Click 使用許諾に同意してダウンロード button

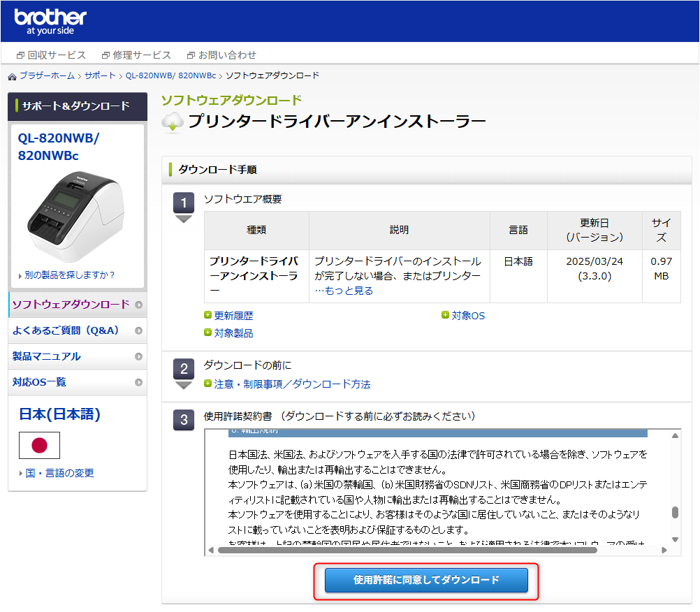tap(426, 581)
